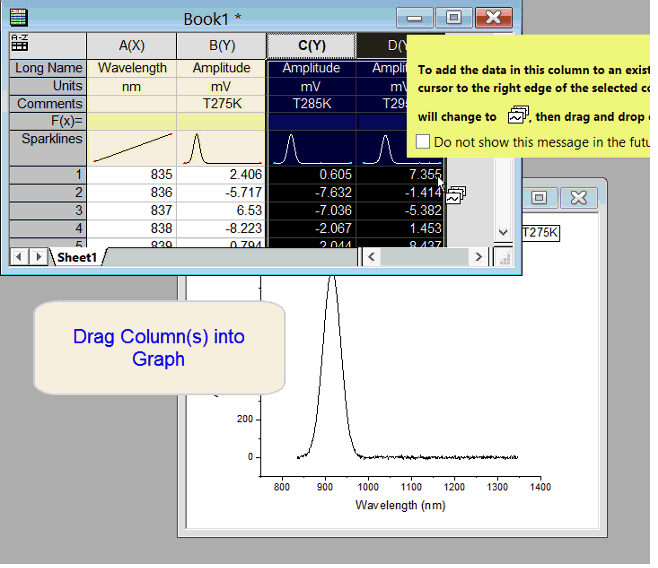Click the horizontal scrollbar track in Book1

tap(424, 257)
